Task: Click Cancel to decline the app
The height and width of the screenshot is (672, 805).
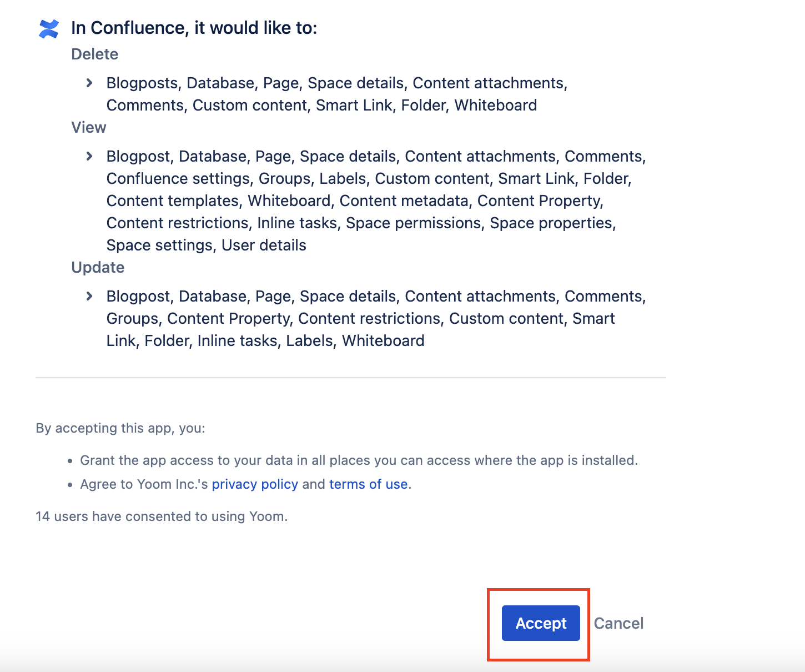Action: click(x=618, y=623)
